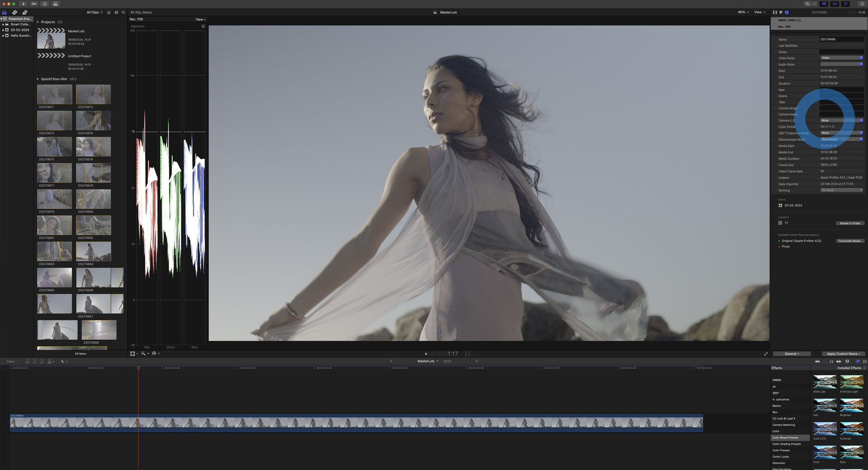Open the All Clips filter dropdown
This screenshot has width=868, height=470.
pos(94,12)
